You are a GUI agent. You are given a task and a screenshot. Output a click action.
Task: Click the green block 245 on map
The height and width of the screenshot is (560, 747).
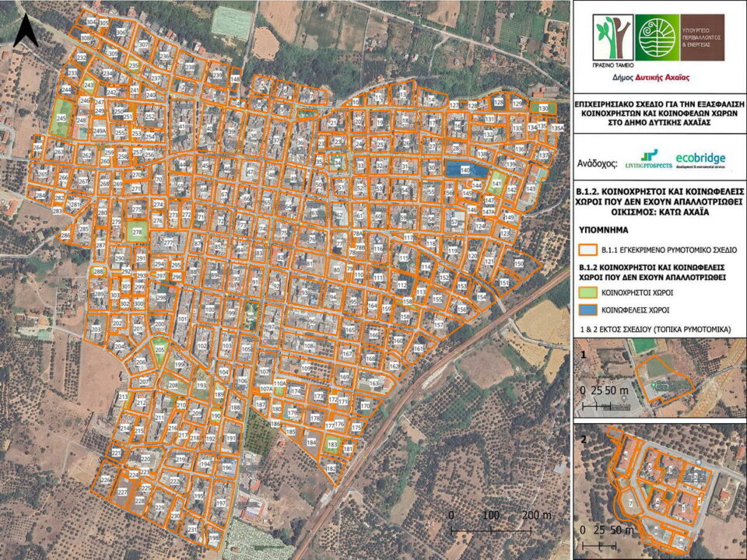coord(61,120)
